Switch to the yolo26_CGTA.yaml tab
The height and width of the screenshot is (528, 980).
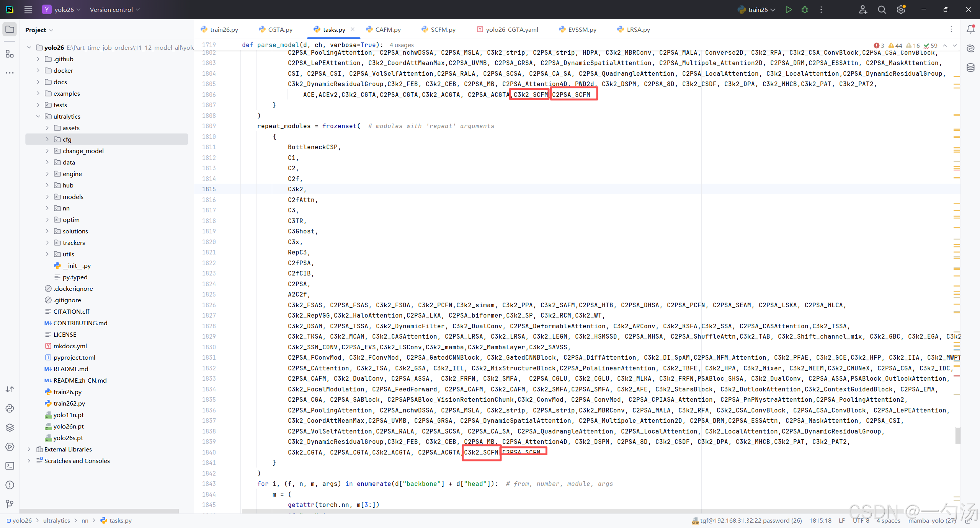click(x=511, y=29)
